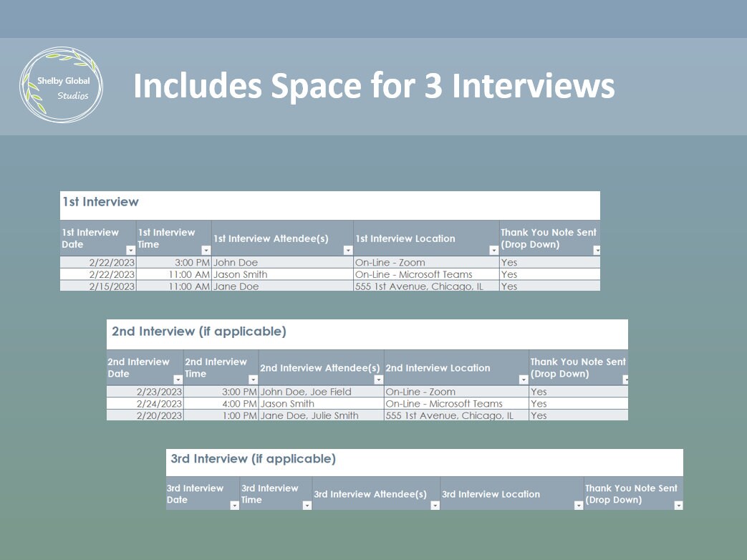
Task: Click Yes in the 2/24/2023 interview row
Action: [579, 403]
